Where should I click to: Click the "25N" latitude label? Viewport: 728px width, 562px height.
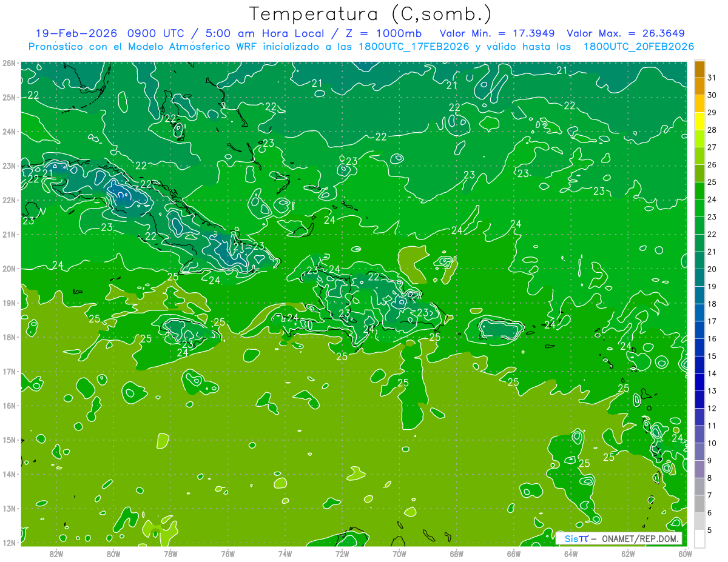[8, 97]
